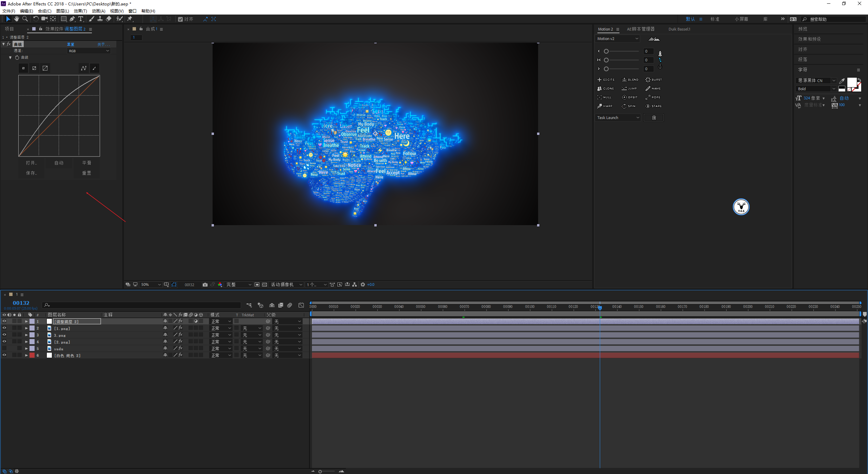The width and height of the screenshot is (868, 474).
Task: Select the Eraser tool
Action: pos(108,19)
